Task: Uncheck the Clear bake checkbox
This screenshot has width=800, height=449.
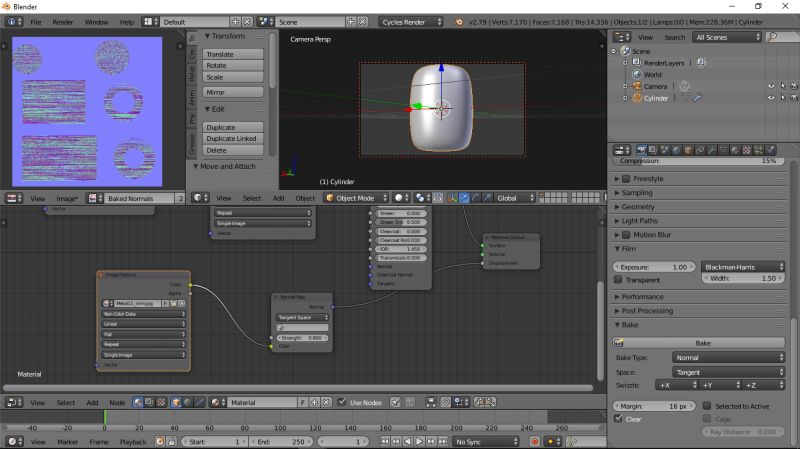Action: 618,419
